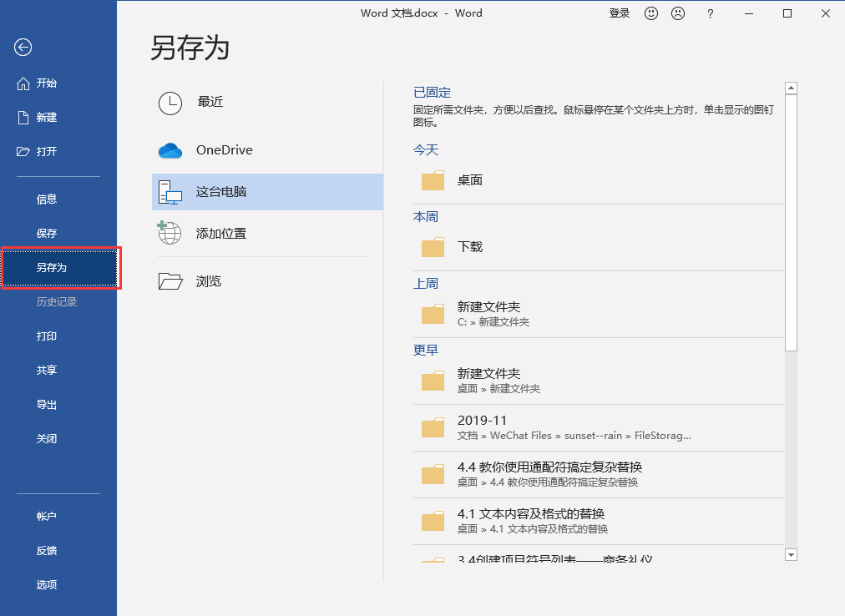Image resolution: width=845 pixels, height=616 pixels.
Task: Click 开始 in the sidebar
Action: [47, 83]
